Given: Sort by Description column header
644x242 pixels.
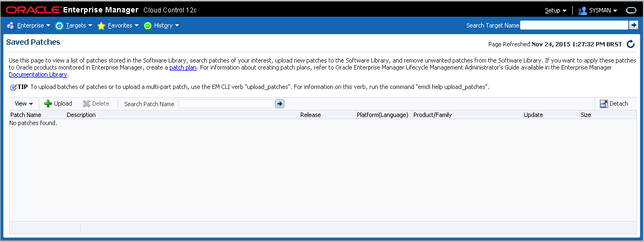Looking at the screenshot, I should 182,115.
